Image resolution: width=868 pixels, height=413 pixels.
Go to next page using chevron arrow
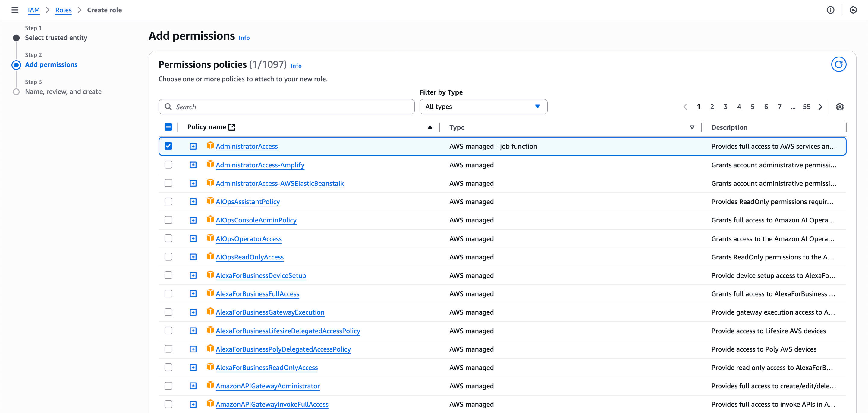[820, 106]
